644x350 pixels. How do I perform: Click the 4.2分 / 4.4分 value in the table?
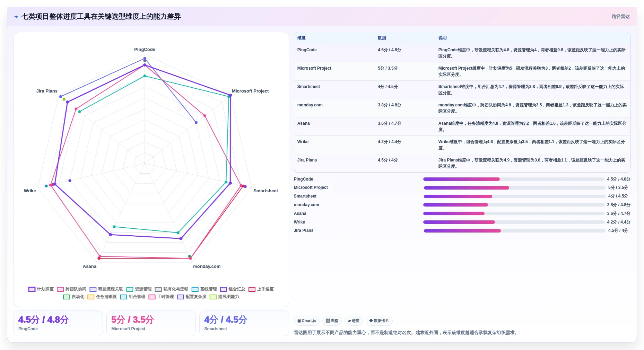[x=390, y=142]
